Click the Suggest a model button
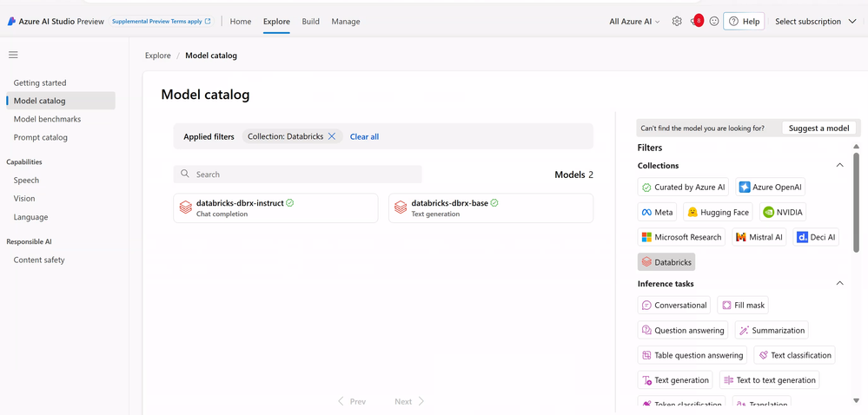Viewport: 868px width, 415px height. coord(818,128)
